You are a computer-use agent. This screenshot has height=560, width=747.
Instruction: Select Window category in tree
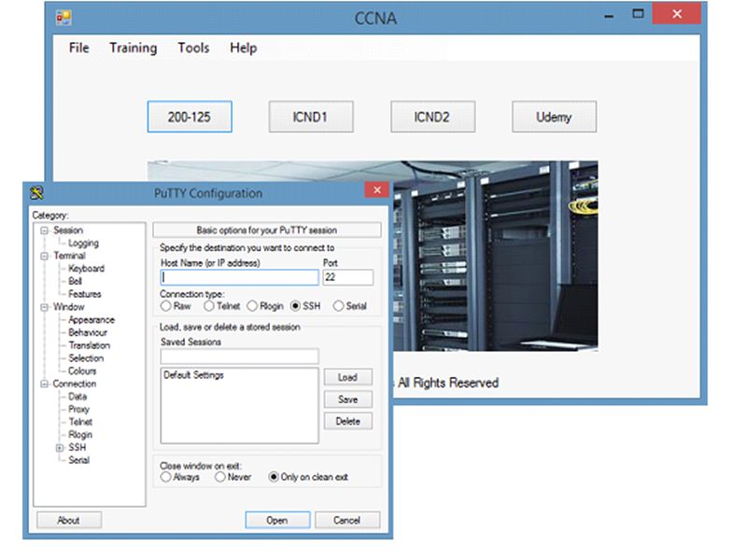point(68,307)
